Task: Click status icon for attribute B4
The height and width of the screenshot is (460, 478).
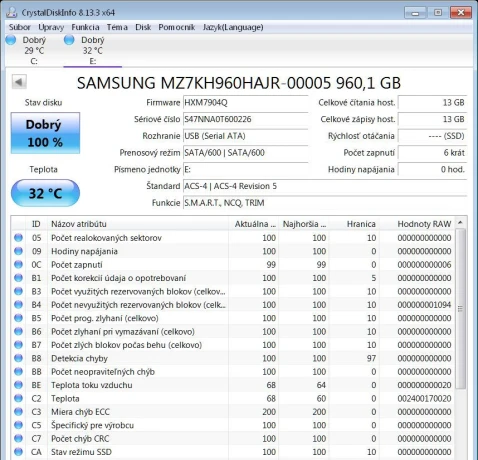Action: [x=18, y=304]
